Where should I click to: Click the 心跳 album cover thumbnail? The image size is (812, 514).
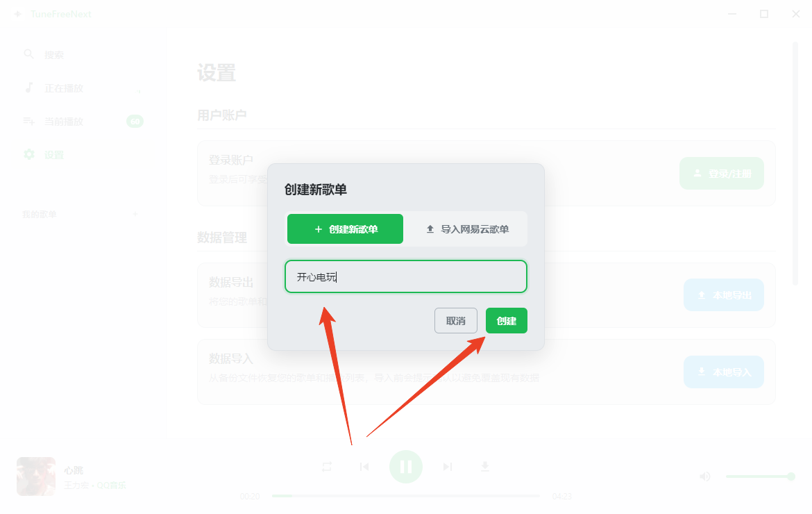pos(35,476)
